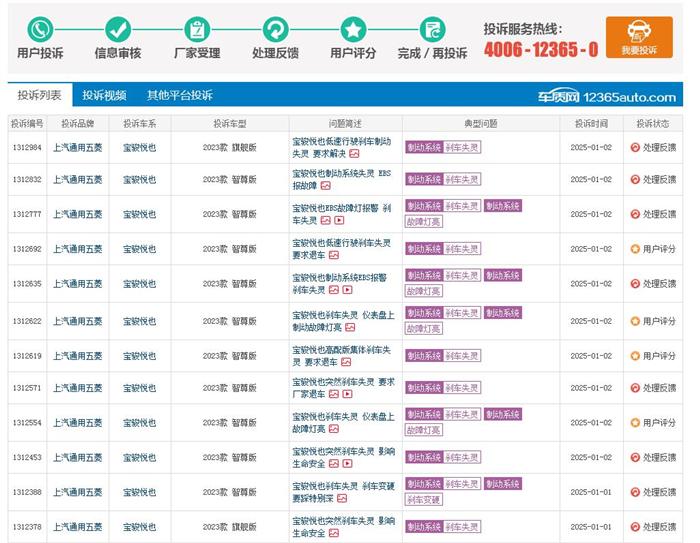Click 用户评分 status text in row 1312619

point(659,356)
